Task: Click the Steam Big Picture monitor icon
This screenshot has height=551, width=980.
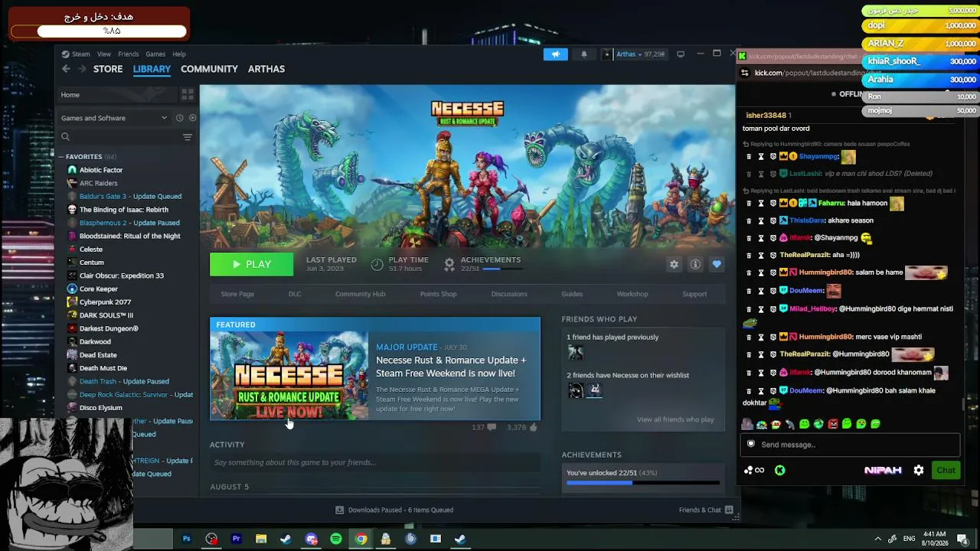Action: (680, 54)
